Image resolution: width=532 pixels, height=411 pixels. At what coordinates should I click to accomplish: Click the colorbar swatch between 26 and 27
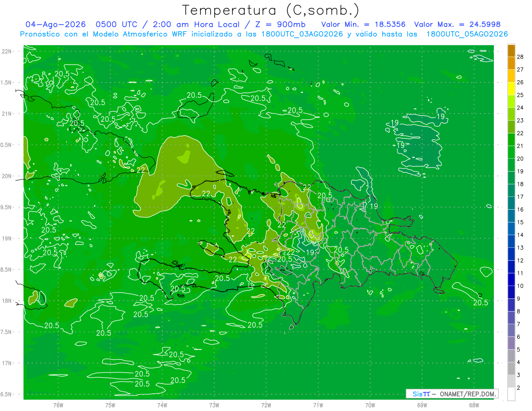[511, 76]
